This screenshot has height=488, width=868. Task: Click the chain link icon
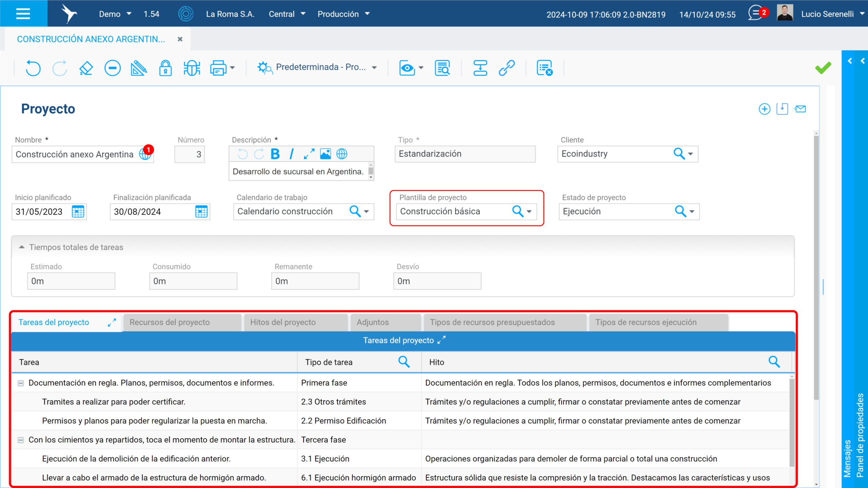point(507,68)
